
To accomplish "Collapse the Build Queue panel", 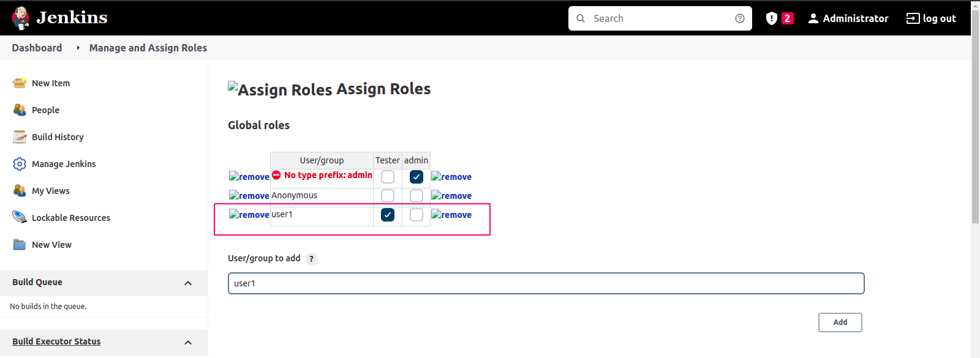I will click(188, 283).
